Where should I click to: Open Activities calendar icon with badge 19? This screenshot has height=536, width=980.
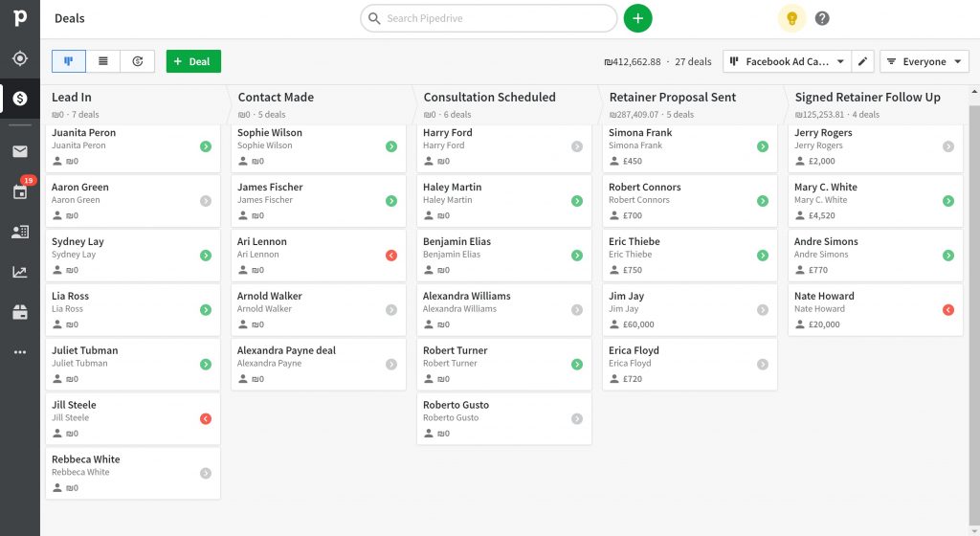[20, 190]
